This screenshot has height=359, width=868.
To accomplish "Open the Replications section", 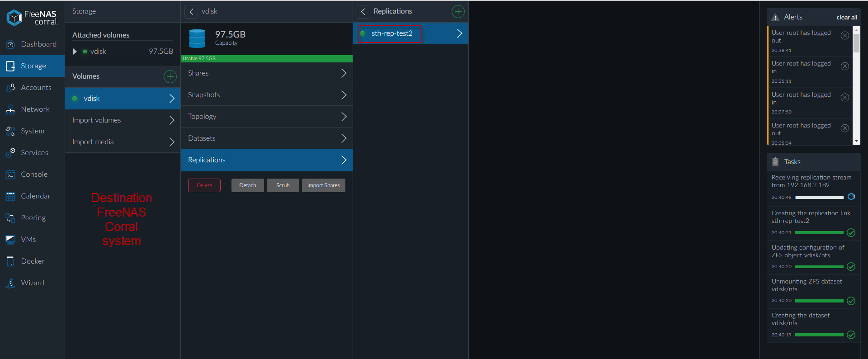I will [267, 160].
